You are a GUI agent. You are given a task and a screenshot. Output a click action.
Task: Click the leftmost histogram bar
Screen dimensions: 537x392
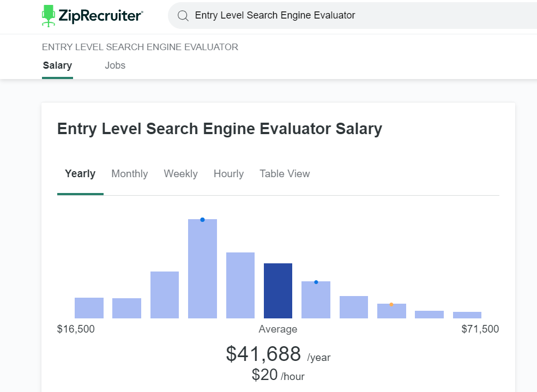(x=89, y=308)
